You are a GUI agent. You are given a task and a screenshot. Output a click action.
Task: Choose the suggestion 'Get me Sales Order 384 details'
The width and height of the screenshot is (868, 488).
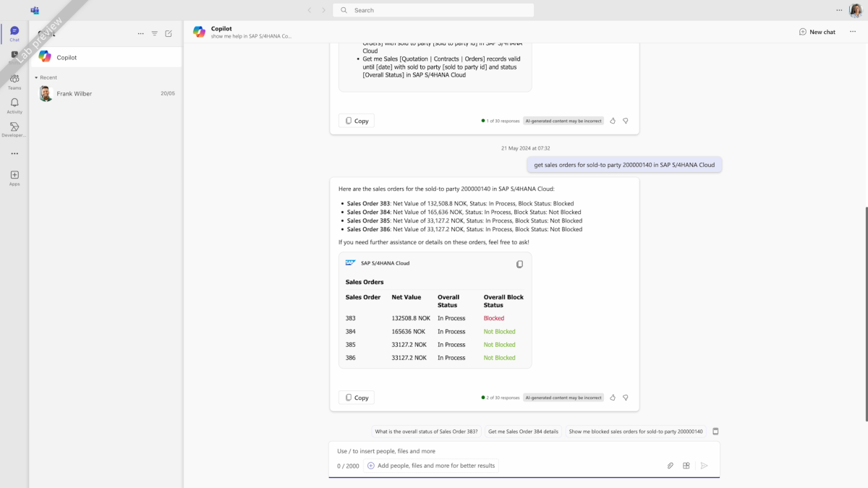tap(523, 432)
